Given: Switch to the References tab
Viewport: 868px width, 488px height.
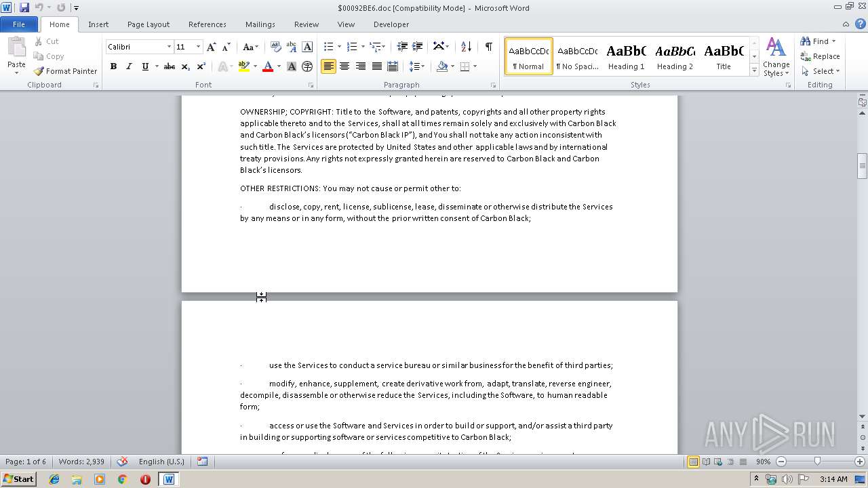Looking at the screenshot, I should [x=208, y=24].
